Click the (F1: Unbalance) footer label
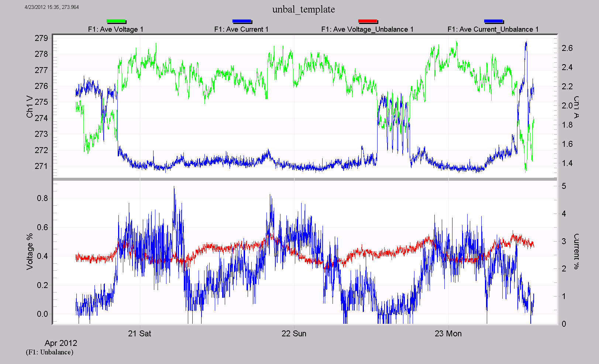 pos(49,352)
